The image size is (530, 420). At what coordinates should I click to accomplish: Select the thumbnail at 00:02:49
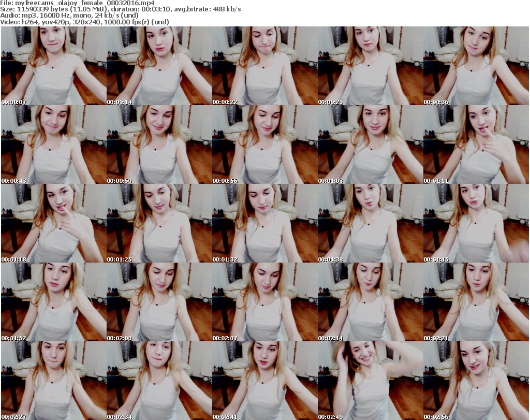pos(370,381)
